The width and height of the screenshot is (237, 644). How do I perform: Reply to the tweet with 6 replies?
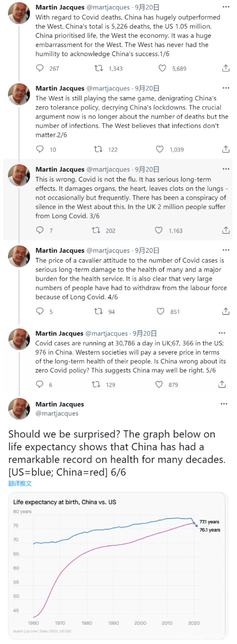pos(39,384)
